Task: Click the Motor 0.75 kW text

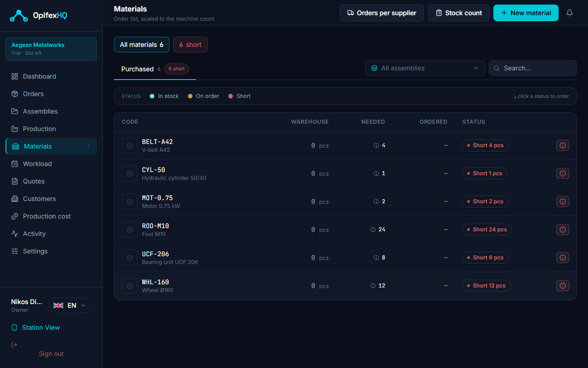Action: pos(161,206)
